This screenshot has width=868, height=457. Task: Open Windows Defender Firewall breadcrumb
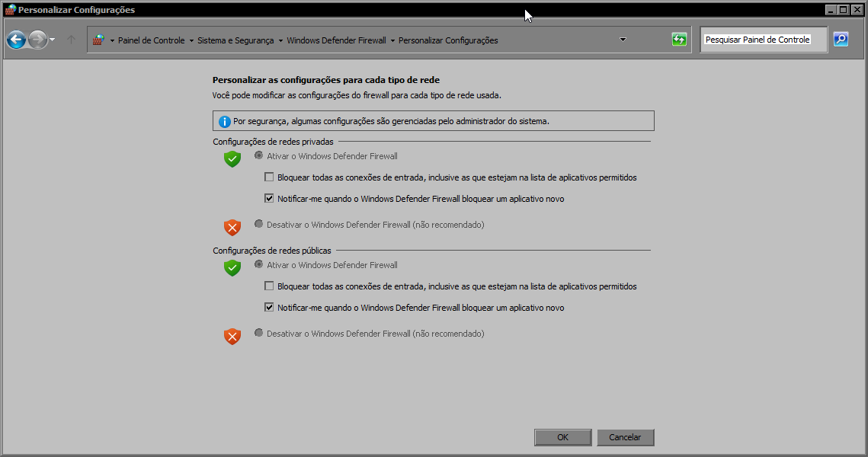pyautogui.click(x=336, y=40)
